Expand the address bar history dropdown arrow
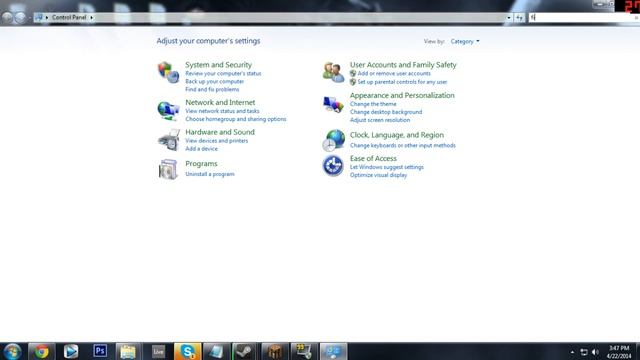640x360 pixels. click(x=509, y=18)
